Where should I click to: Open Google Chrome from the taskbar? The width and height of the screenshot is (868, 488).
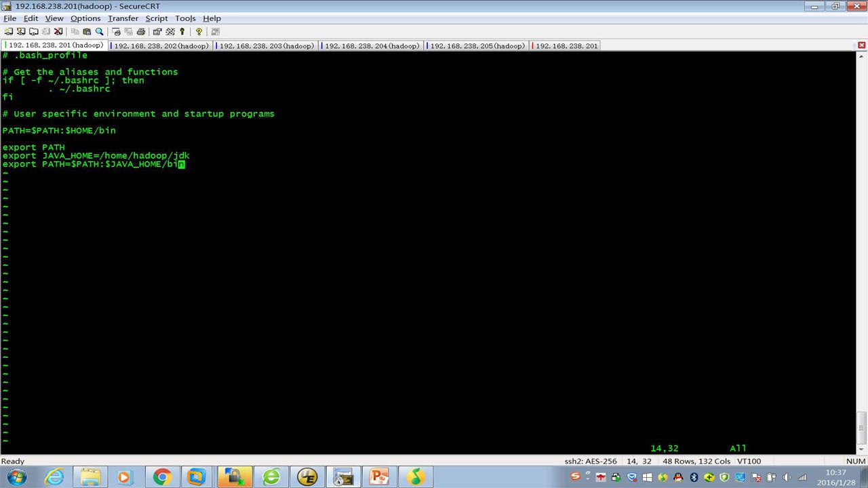(161, 477)
